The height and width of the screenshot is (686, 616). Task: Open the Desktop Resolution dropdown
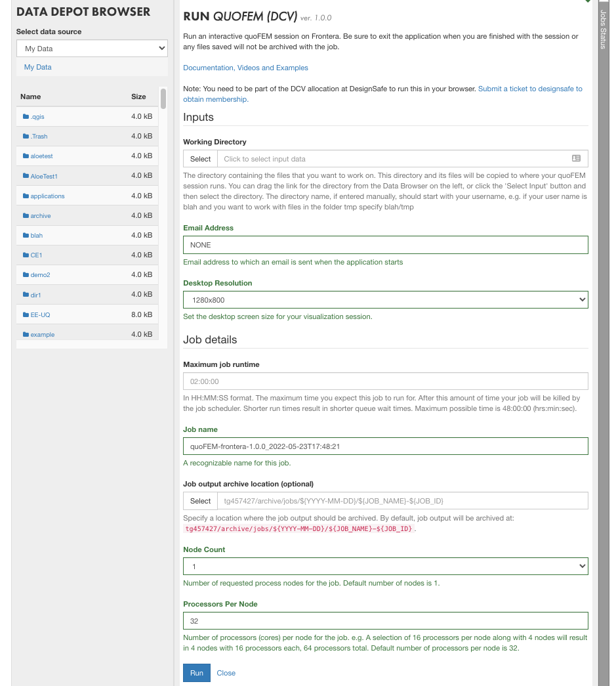pos(385,300)
